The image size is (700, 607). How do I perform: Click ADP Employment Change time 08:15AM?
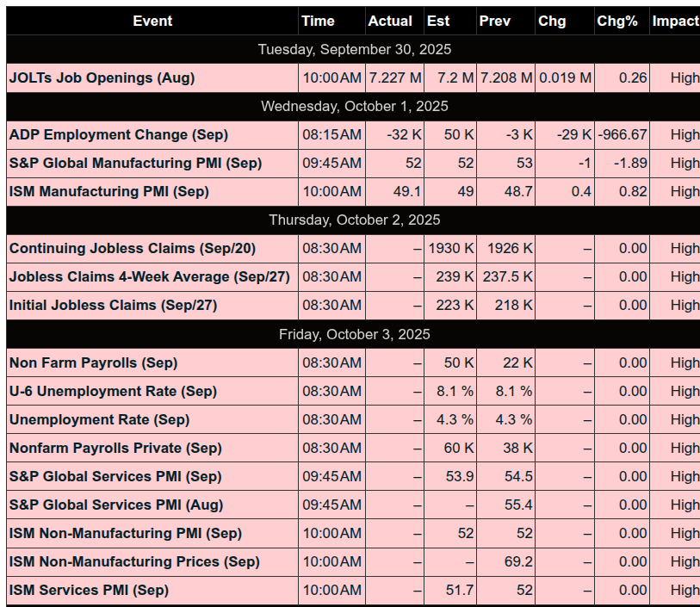tap(332, 135)
